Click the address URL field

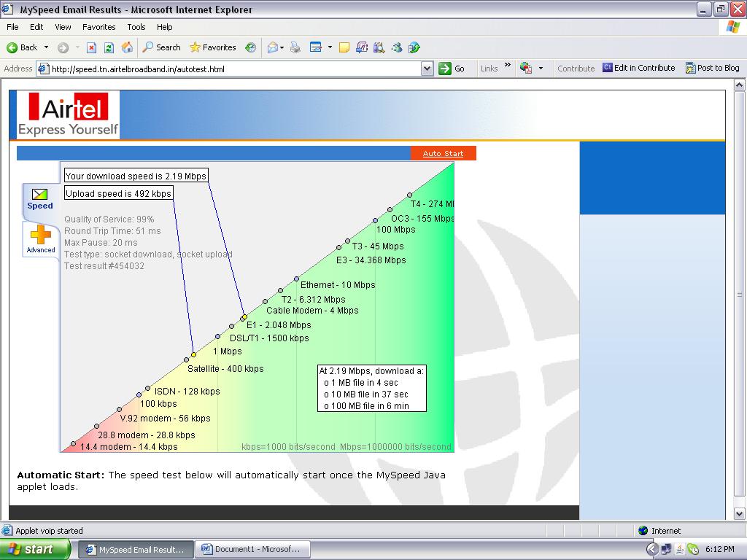click(233, 69)
